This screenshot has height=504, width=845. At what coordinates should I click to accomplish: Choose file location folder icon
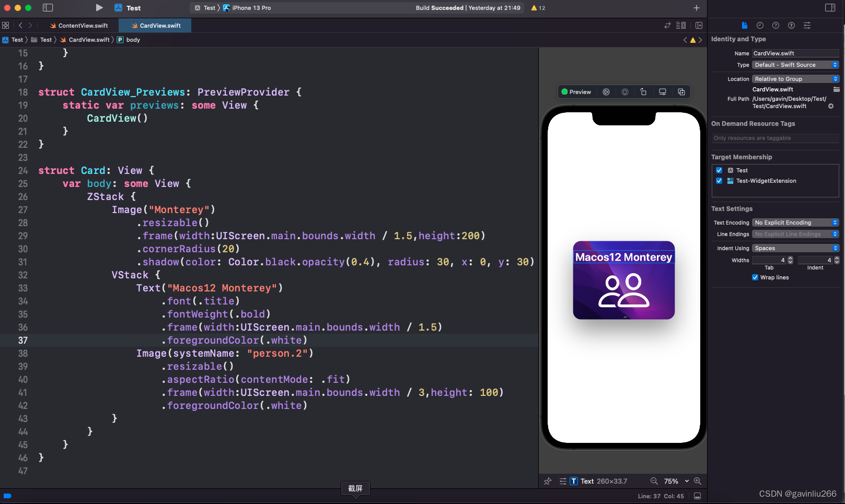coord(836,89)
